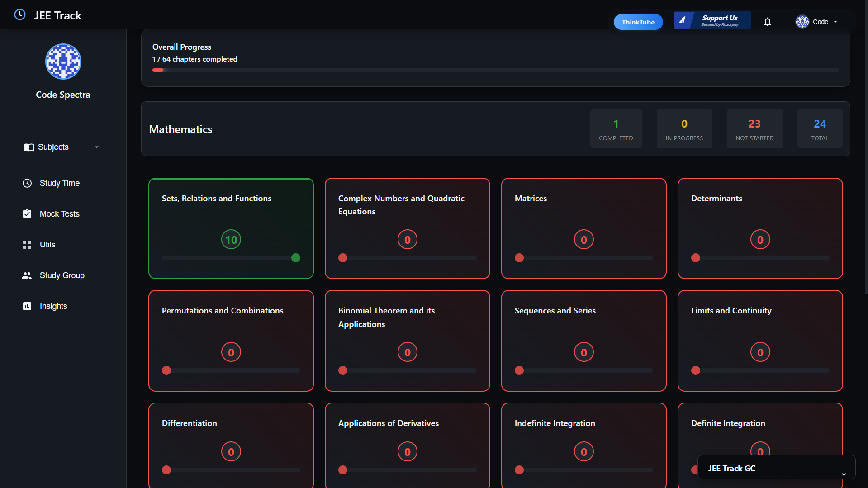This screenshot has height=488, width=868.
Task: Click the Razorpay logo in Support Us
Action: pyautogui.click(x=683, y=20)
